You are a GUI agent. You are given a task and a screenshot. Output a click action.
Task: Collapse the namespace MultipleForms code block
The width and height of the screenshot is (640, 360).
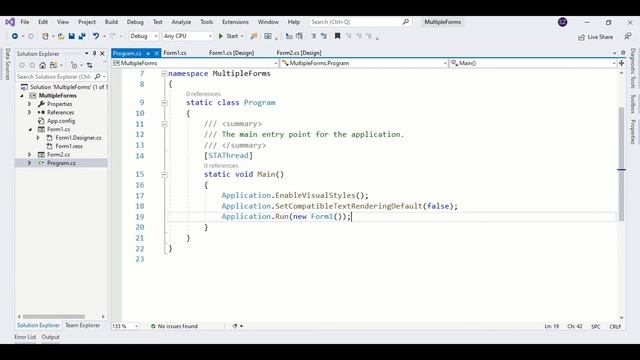tap(164, 73)
